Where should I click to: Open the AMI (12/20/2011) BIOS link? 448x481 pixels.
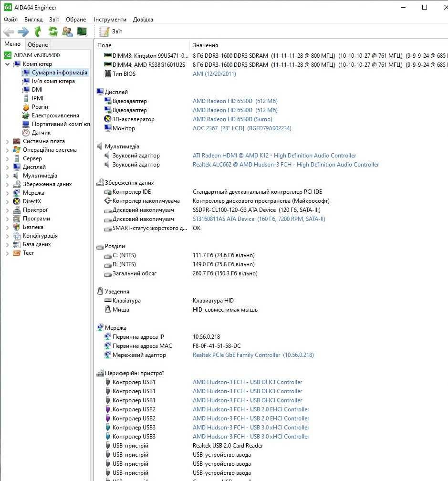point(214,73)
